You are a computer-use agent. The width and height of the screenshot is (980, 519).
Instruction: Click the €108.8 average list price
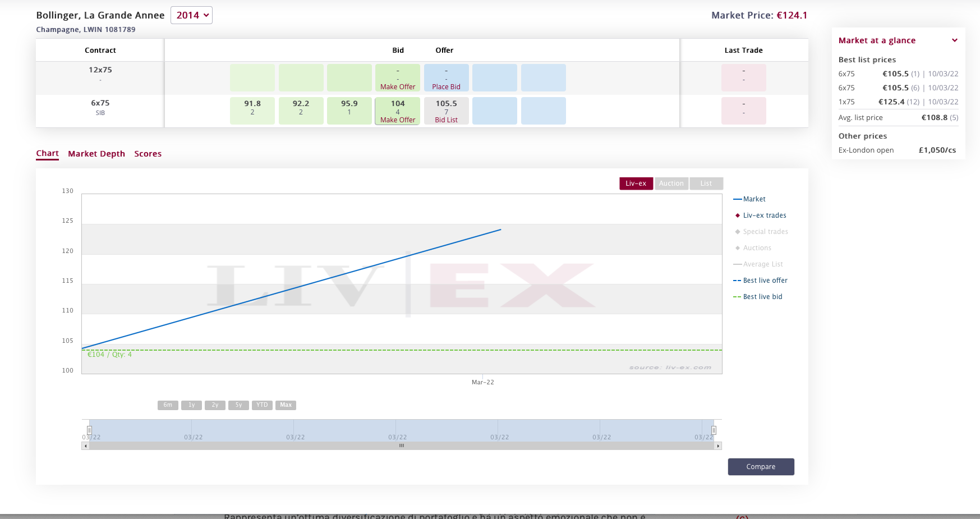pos(934,118)
